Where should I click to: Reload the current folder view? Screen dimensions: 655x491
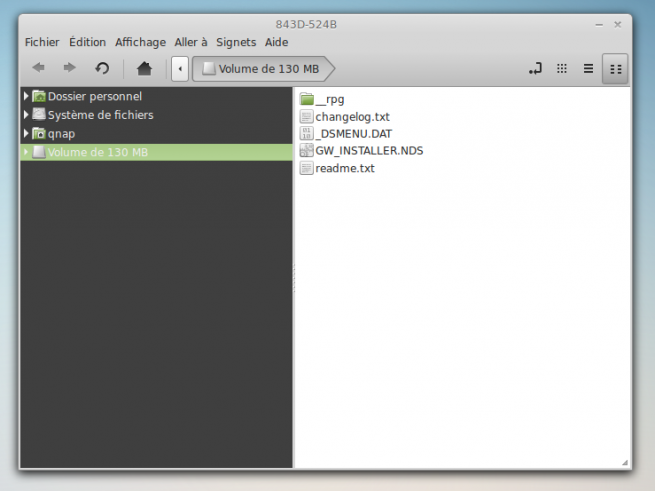click(x=101, y=68)
